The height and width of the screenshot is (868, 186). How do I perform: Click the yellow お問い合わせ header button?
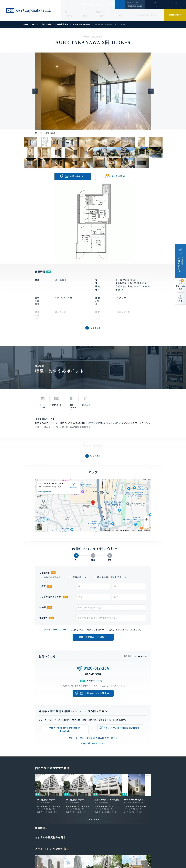click(175, 15)
